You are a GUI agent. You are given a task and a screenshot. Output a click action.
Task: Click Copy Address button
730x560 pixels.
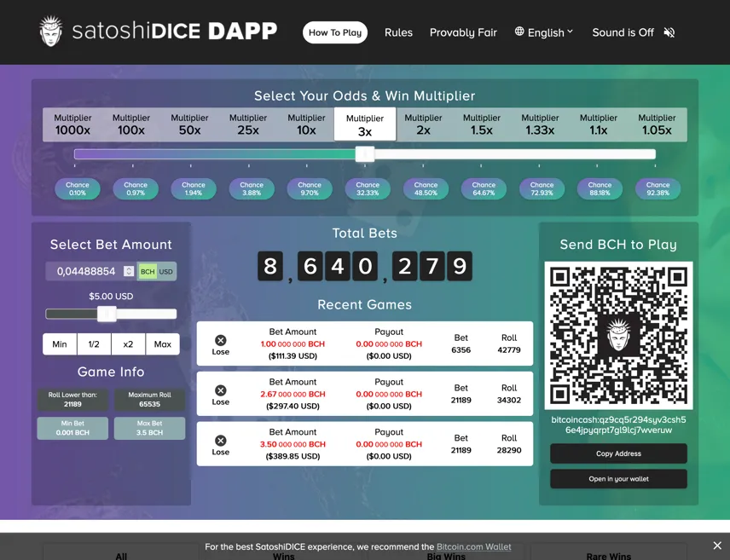pyautogui.click(x=618, y=453)
